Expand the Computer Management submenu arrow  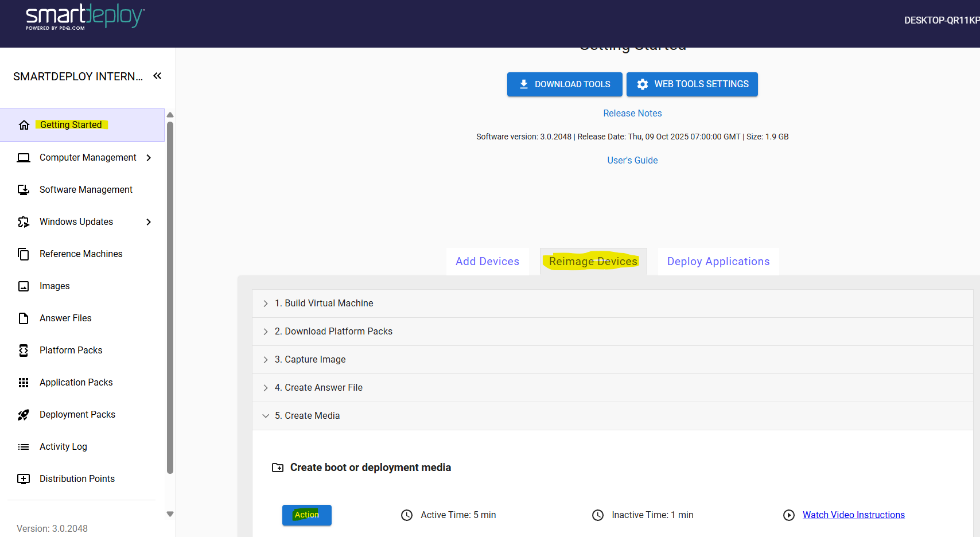(x=149, y=158)
